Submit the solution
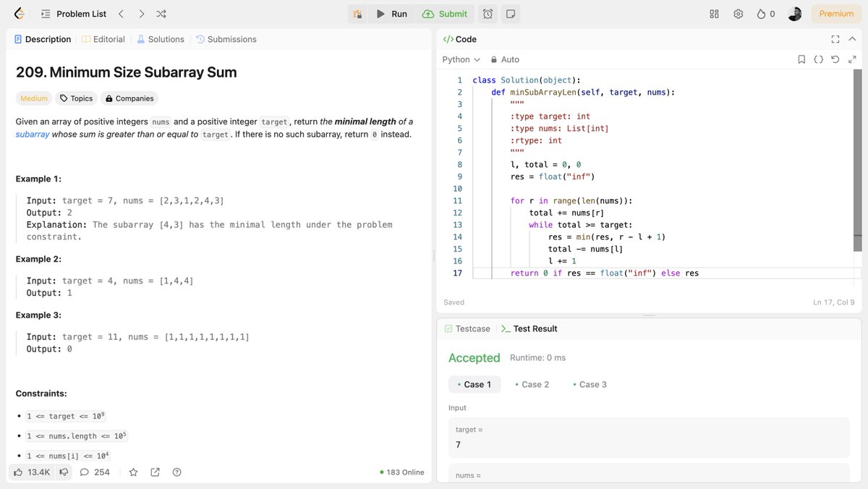This screenshot has height=489, width=868. (445, 14)
